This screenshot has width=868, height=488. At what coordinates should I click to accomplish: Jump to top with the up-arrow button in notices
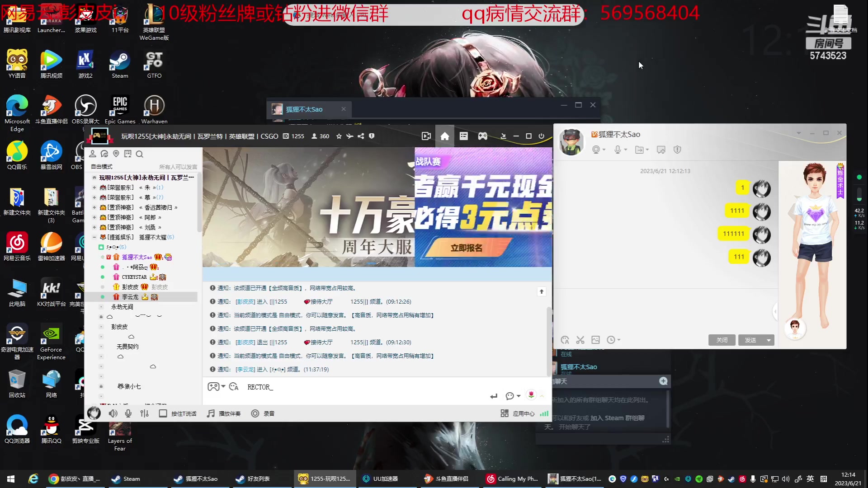[x=542, y=291]
